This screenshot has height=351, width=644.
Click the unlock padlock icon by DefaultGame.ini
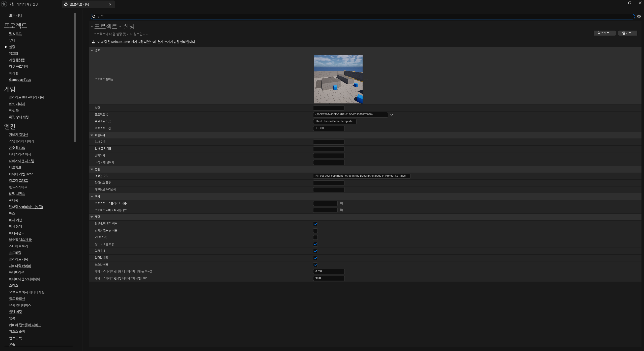pyautogui.click(x=93, y=42)
